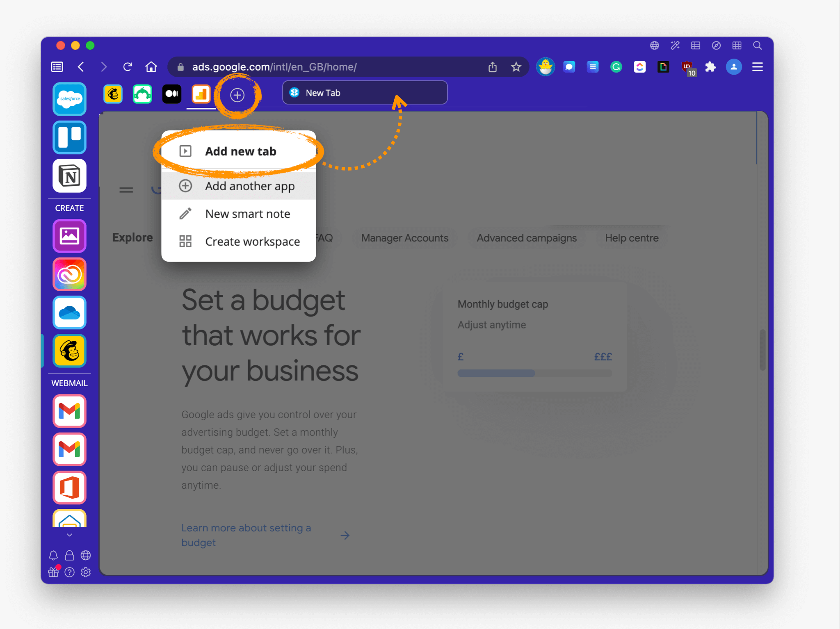Open the Notion app in sidebar
This screenshot has width=840, height=629.
point(69,175)
